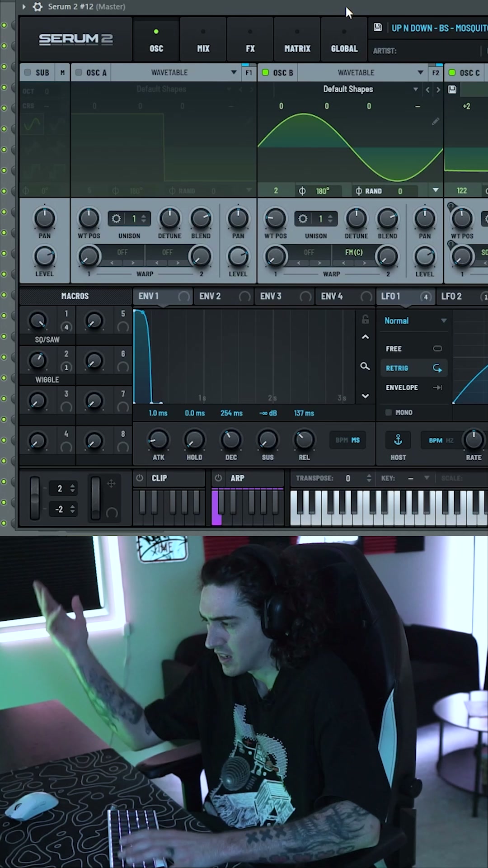Click the SUB oscillator M button

(x=62, y=72)
